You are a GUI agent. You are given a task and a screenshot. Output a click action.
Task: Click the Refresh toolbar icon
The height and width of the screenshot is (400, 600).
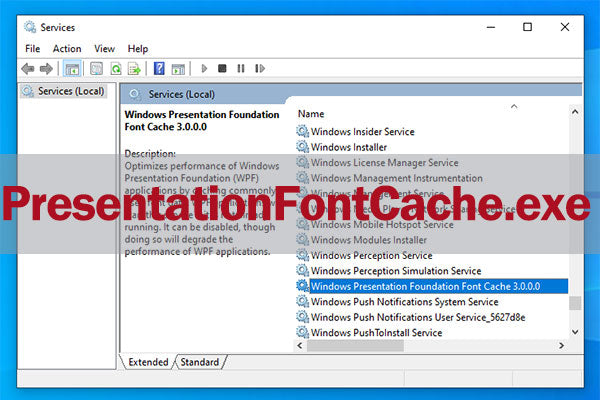tap(116, 69)
